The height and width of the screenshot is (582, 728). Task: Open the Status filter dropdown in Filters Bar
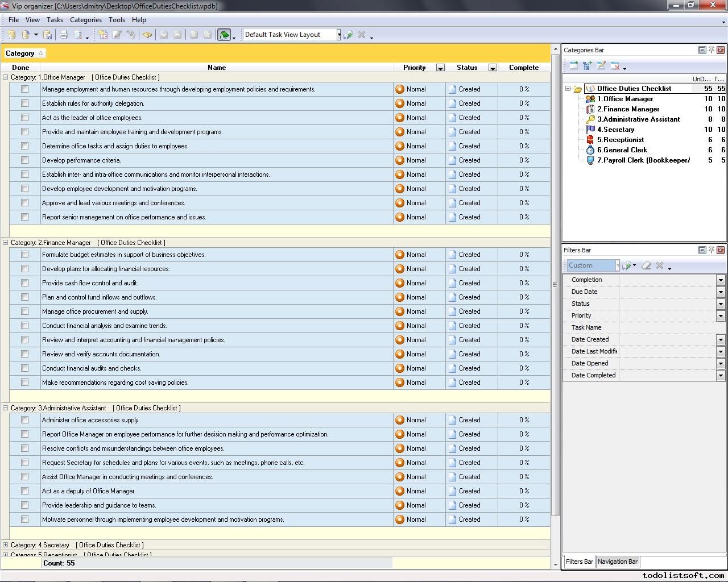pos(721,304)
